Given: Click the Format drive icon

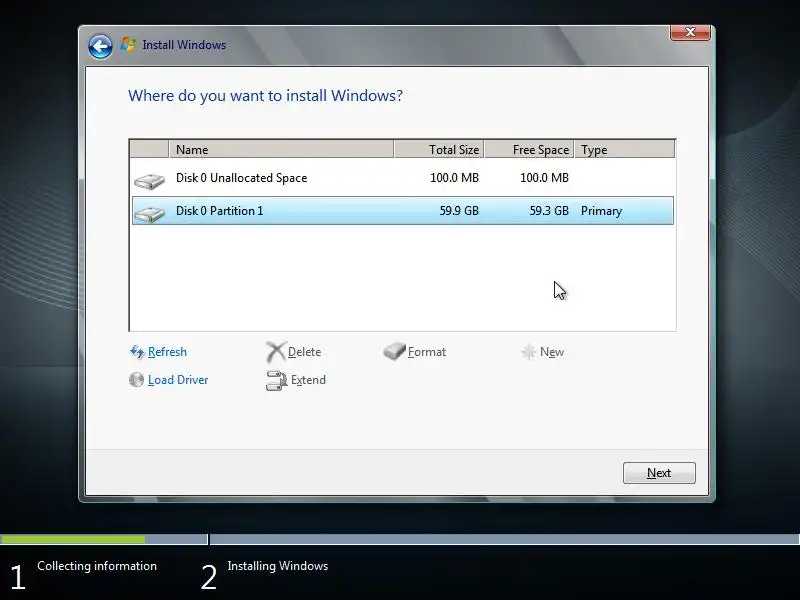Looking at the screenshot, I should pos(394,351).
